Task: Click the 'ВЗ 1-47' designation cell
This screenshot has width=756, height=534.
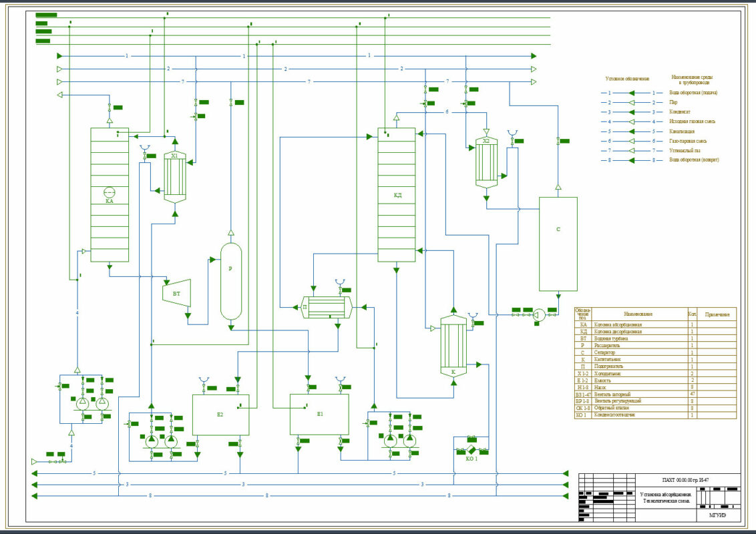Action: point(583,394)
